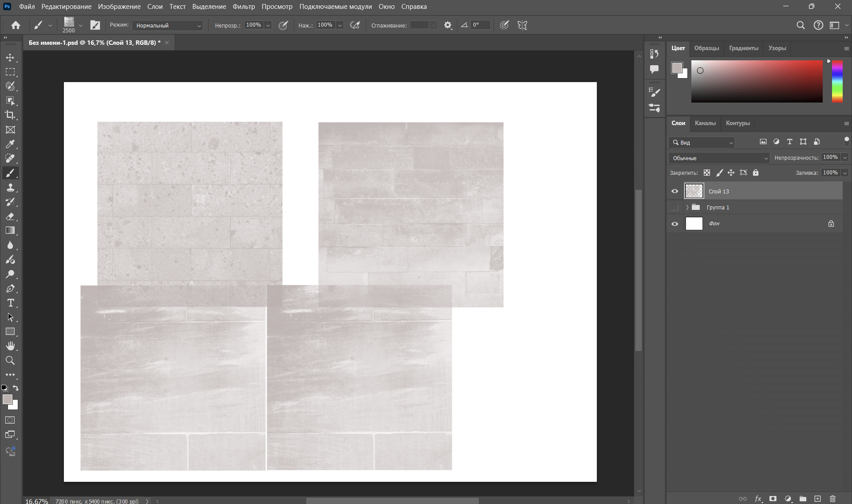Click the Zoom tool

10,360
